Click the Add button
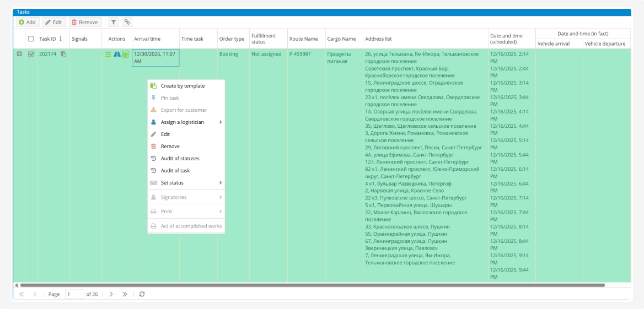Image resolution: width=644 pixels, height=309 pixels. (26, 22)
